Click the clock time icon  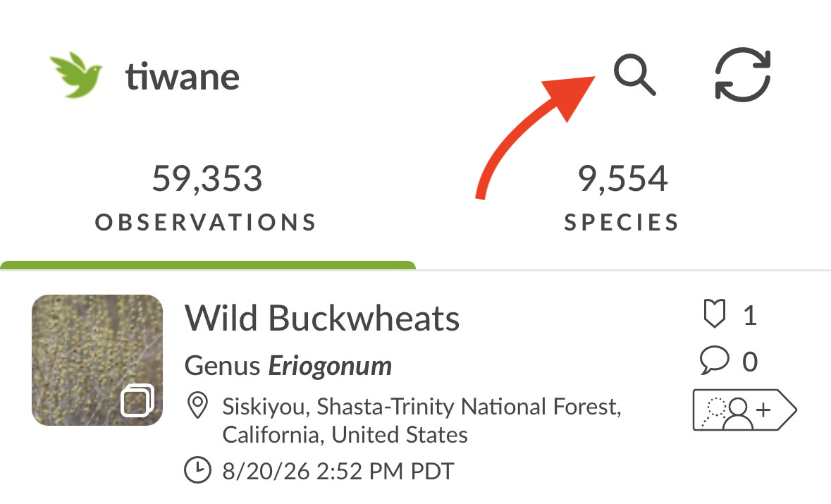pos(197,470)
